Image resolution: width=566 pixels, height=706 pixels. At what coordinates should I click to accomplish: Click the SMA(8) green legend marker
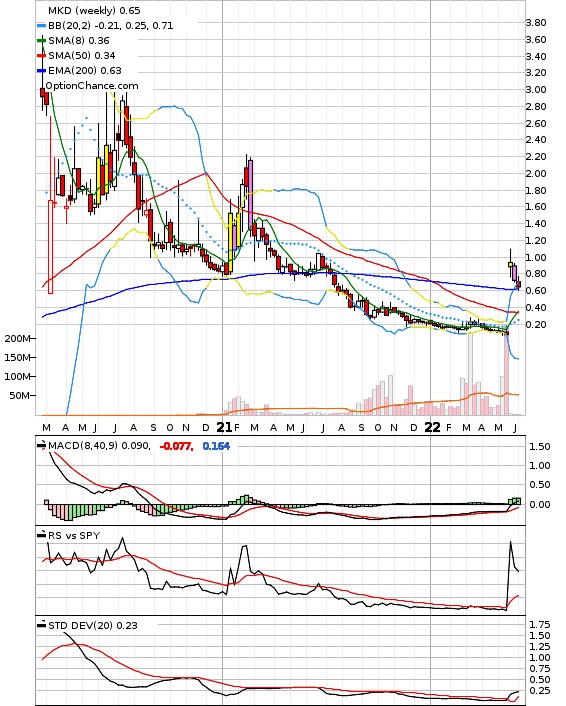41,41
